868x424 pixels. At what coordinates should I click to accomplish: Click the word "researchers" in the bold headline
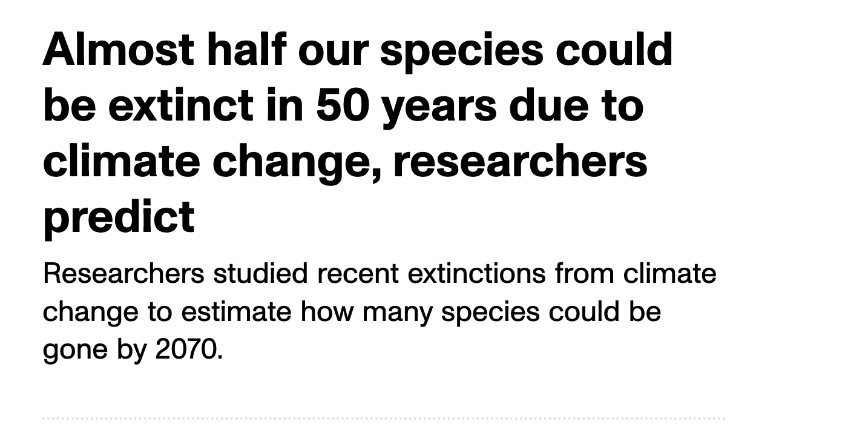[521, 161]
